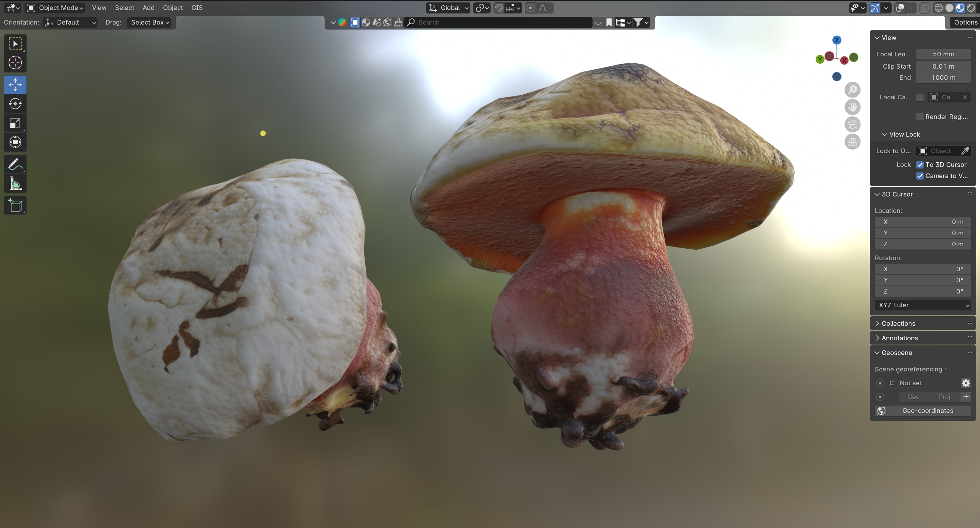Activate the Annotate pencil tool
The image size is (980, 528).
[15, 165]
